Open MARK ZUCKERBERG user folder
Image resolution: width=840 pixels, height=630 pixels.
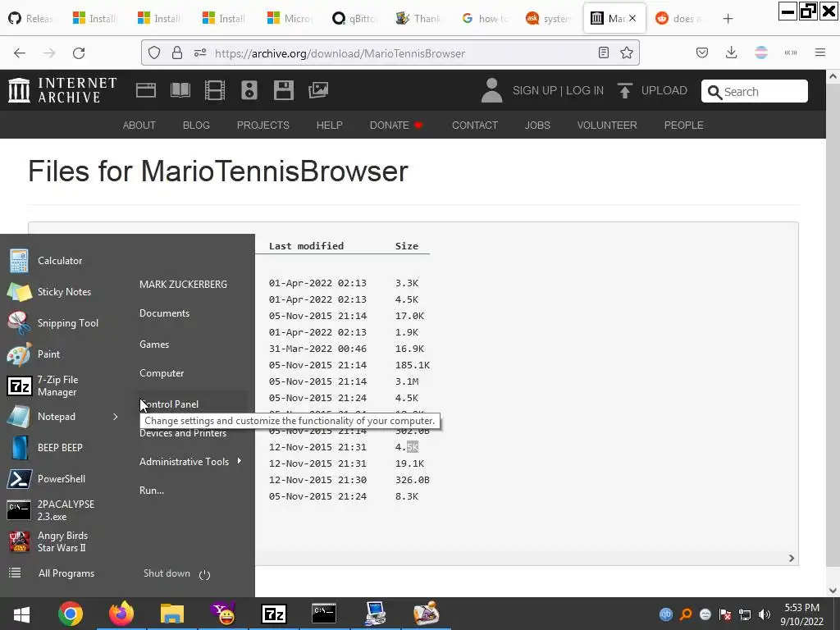(x=183, y=285)
